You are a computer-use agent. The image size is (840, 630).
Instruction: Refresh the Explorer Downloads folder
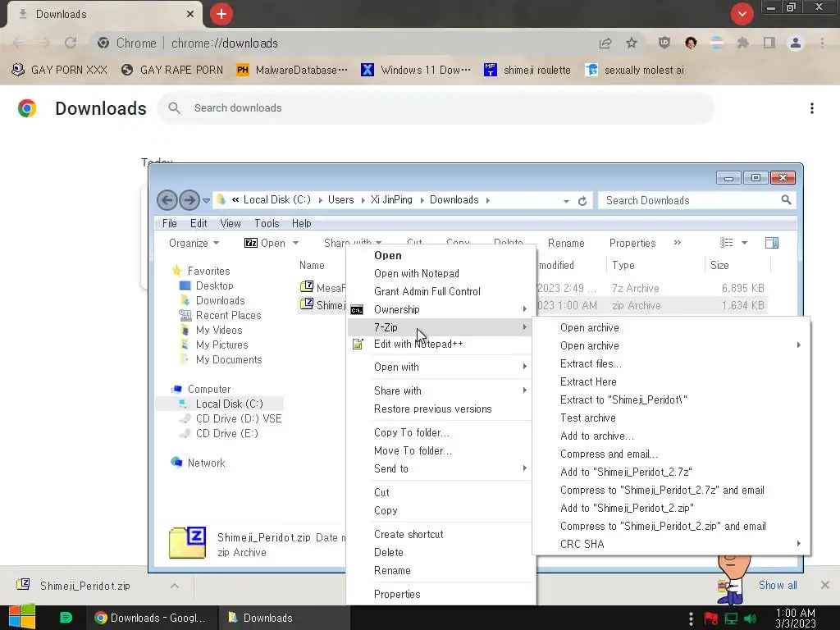[x=582, y=201]
